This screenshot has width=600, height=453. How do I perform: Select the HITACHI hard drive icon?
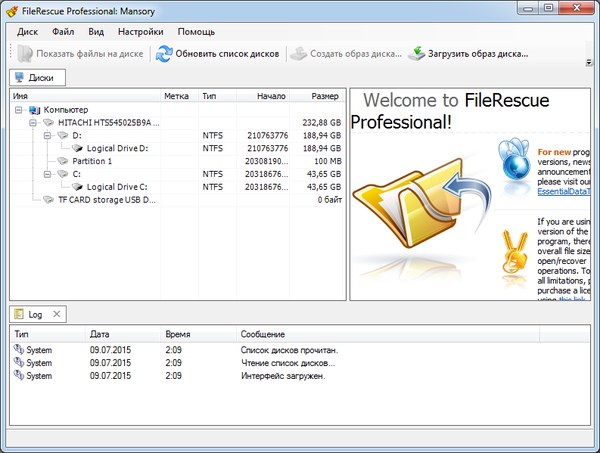pyautogui.click(x=49, y=122)
